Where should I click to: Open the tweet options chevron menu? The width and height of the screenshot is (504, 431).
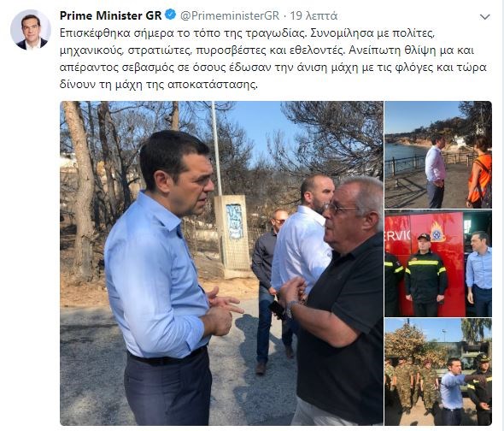484,17
